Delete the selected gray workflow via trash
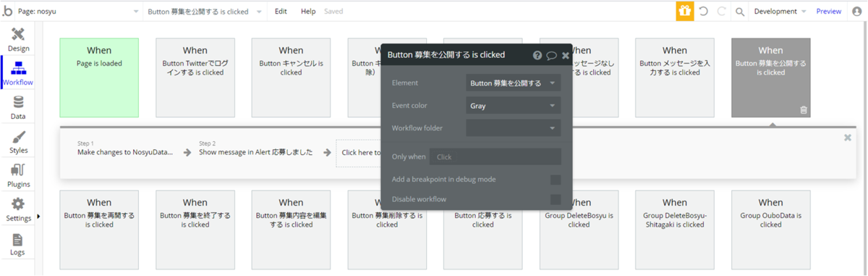The image size is (868, 276). pos(803,110)
